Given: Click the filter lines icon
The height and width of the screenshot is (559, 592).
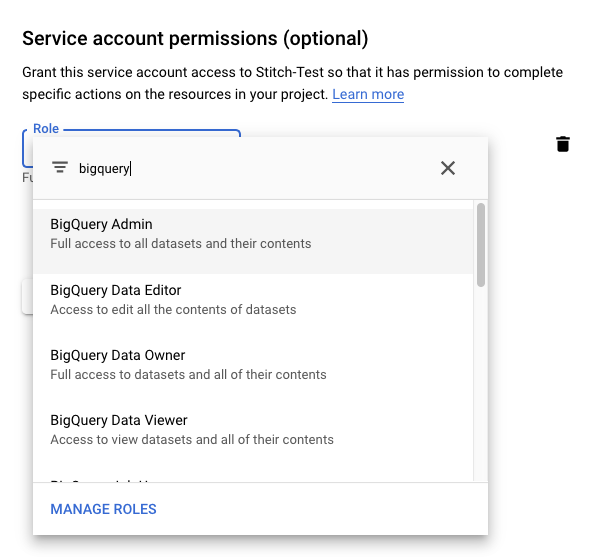Looking at the screenshot, I should (60, 167).
